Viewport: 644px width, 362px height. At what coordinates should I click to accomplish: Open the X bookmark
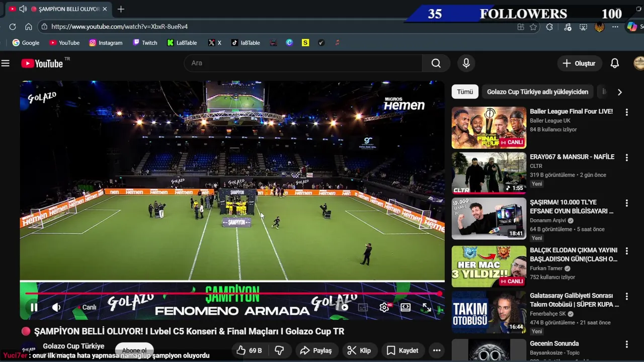(x=215, y=43)
